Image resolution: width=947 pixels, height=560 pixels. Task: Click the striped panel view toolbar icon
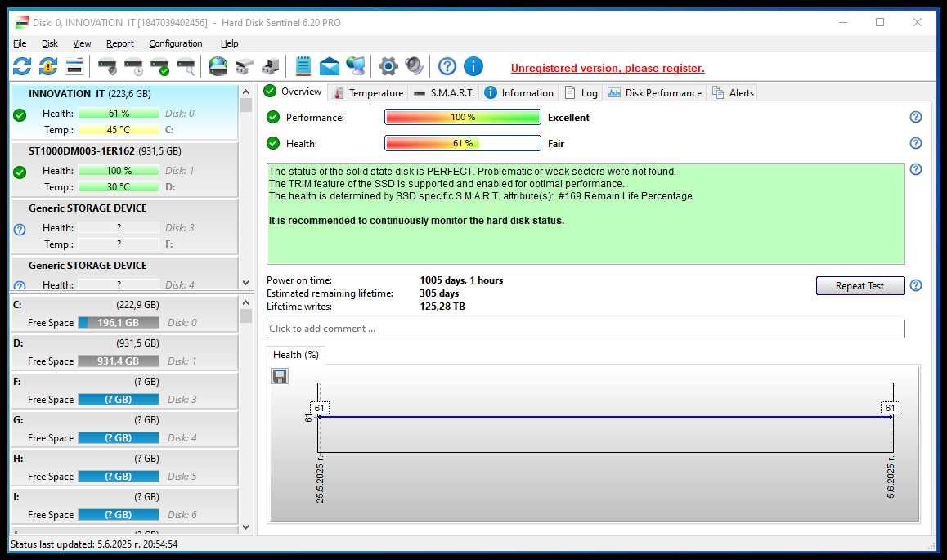74,66
